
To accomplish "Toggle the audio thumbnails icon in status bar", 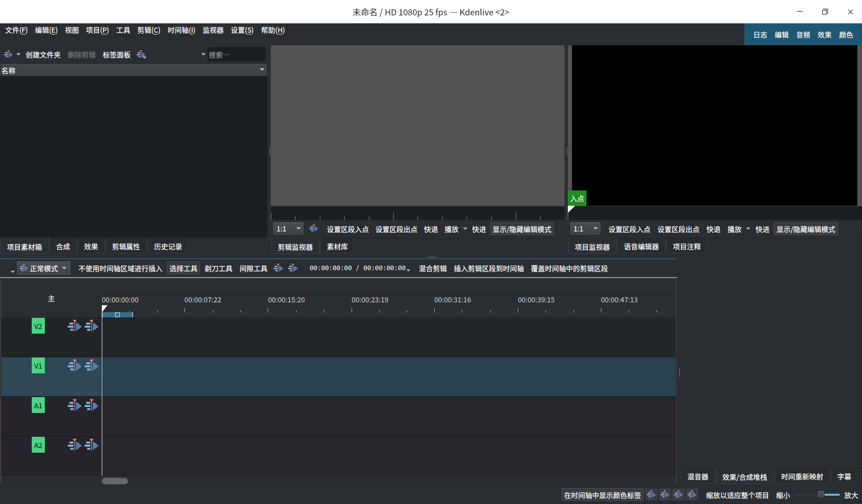I will coord(664,494).
